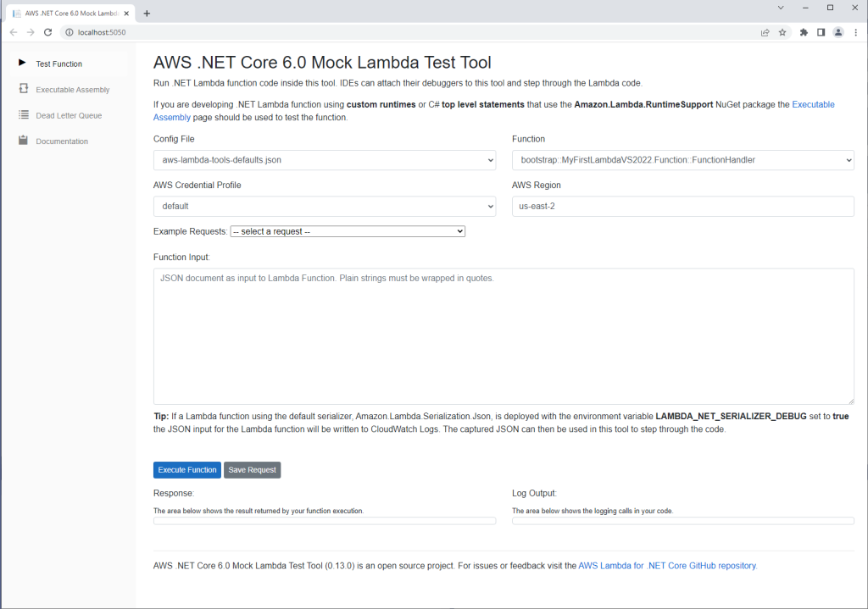
Task: Click the Save Request button
Action: pyautogui.click(x=252, y=469)
